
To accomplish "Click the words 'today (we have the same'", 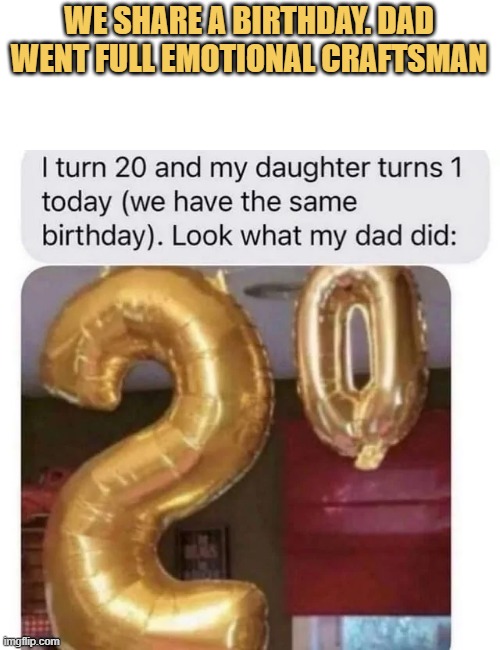I will coord(199,203).
